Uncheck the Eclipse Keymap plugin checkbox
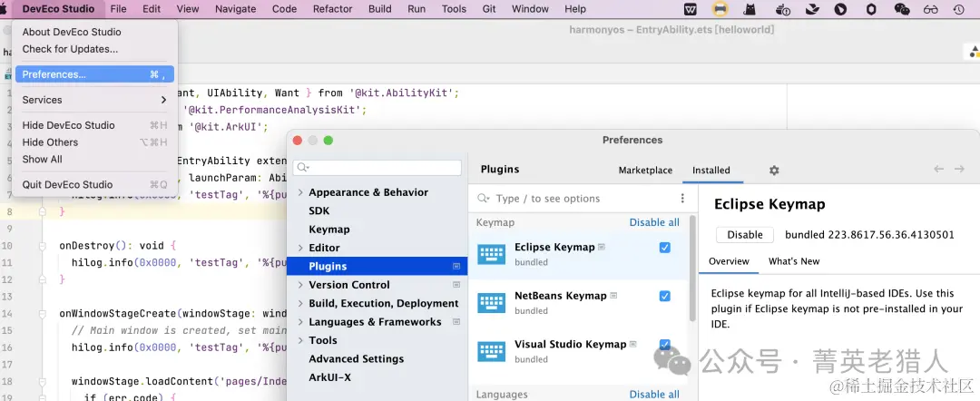 point(665,248)
